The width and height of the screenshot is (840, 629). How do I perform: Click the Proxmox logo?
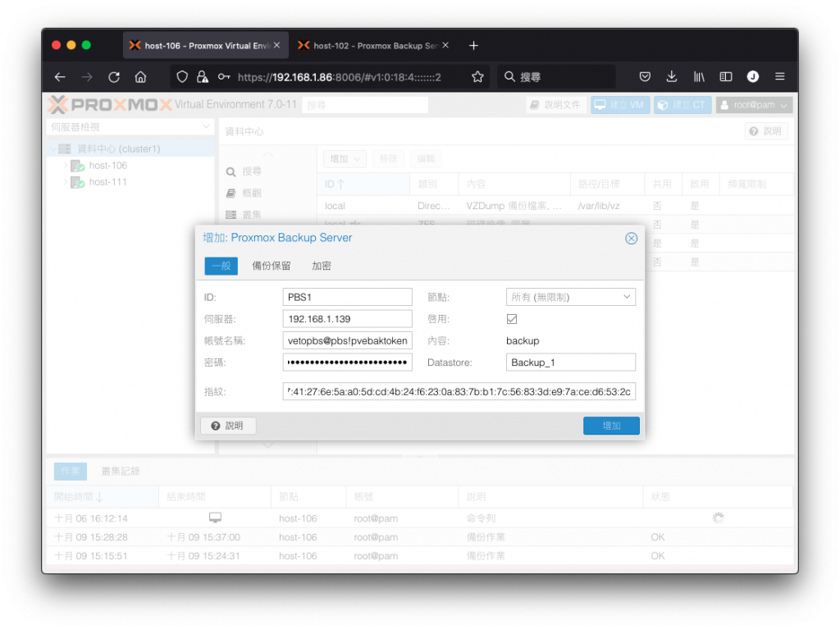[x=110, y=104]
